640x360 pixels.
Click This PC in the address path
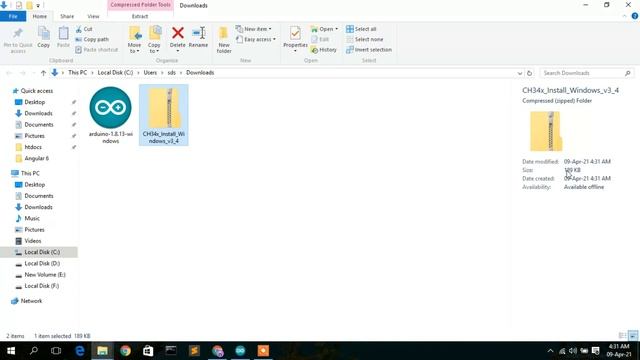click(78, 73)
